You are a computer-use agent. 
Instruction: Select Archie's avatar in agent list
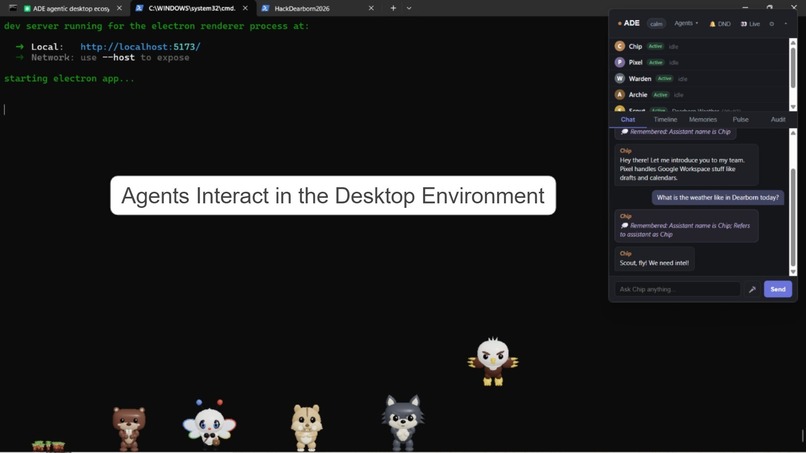coord(619,95)
